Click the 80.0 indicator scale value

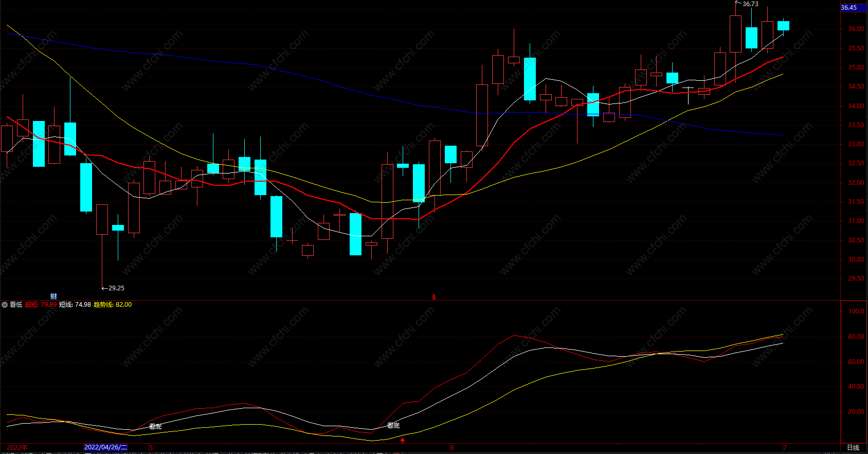[x=856, y=337]
